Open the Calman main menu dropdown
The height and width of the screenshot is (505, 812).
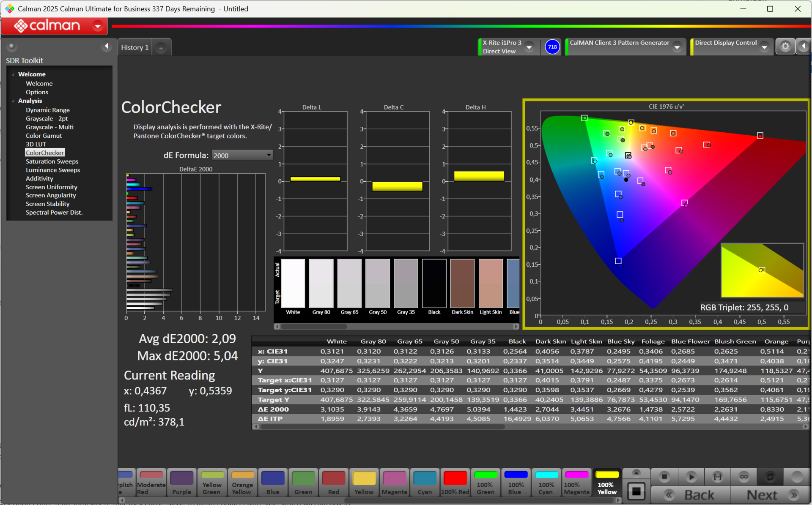point(98,26)
